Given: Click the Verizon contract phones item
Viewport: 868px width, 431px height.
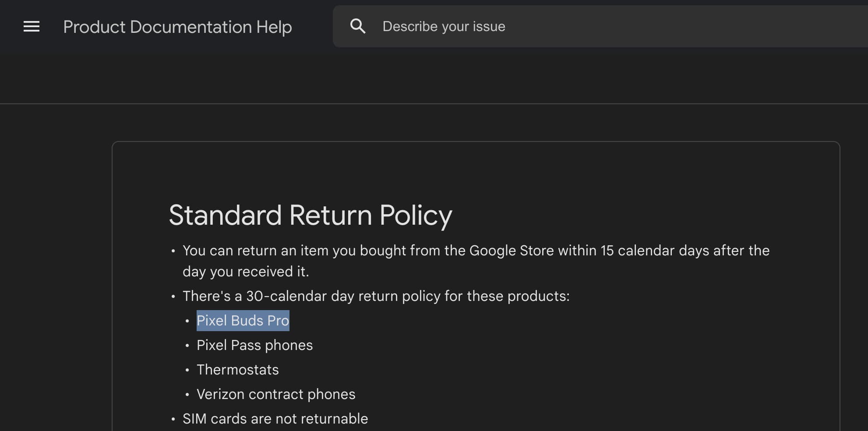Looking at the screenshot, I should [276, 394].
